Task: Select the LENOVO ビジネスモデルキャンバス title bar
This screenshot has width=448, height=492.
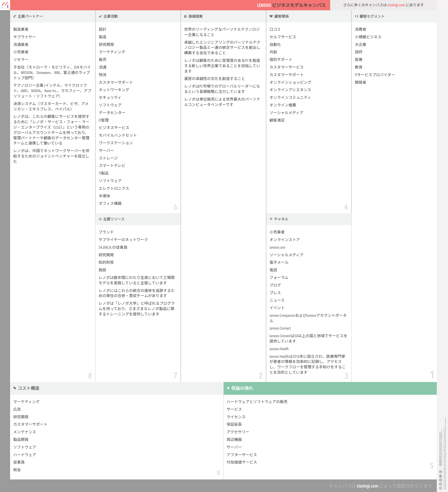Action: [291, 5]
